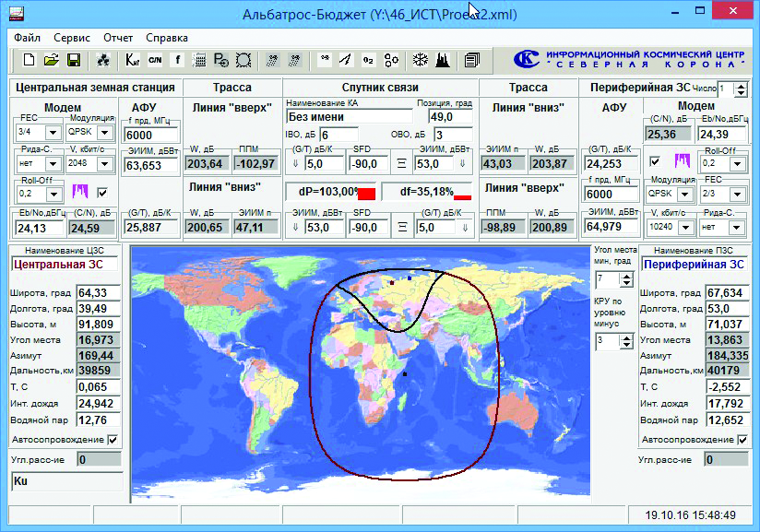760x532 pixels.
Task: Click purple spectrum icon in central modem
Action: pos(80,192)
